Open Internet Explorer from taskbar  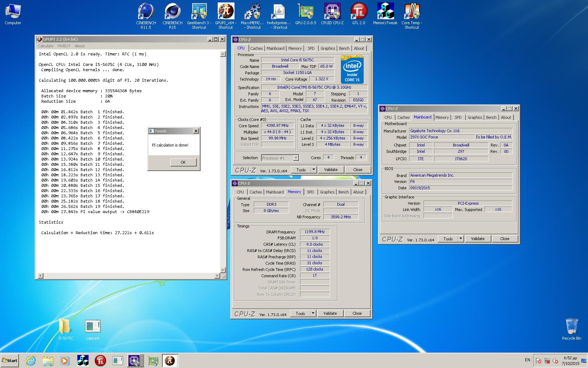[31, 361]
